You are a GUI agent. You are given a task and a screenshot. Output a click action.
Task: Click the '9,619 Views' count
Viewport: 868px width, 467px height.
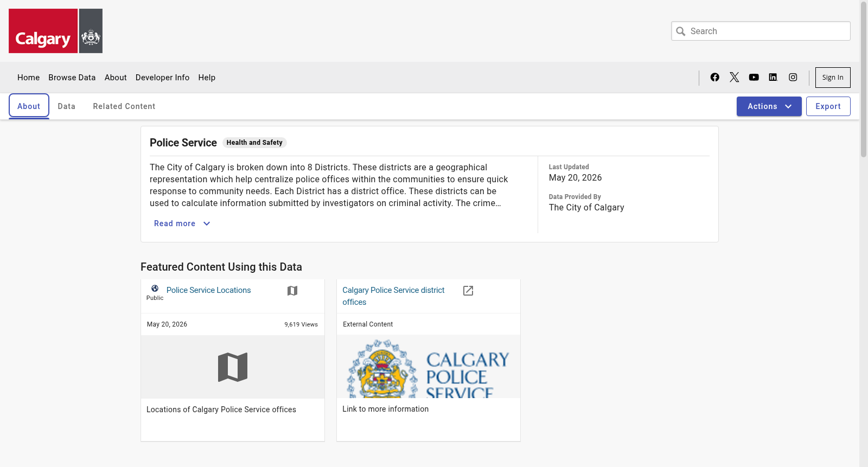301,324
